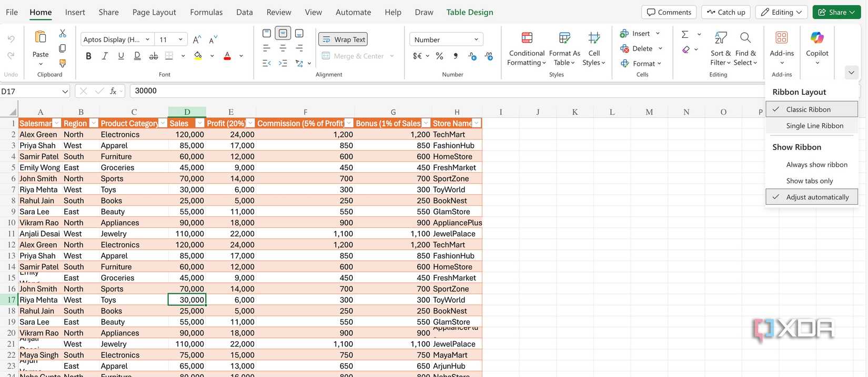Apply Comma style format

pyautogui.click(x=456, y=56)
